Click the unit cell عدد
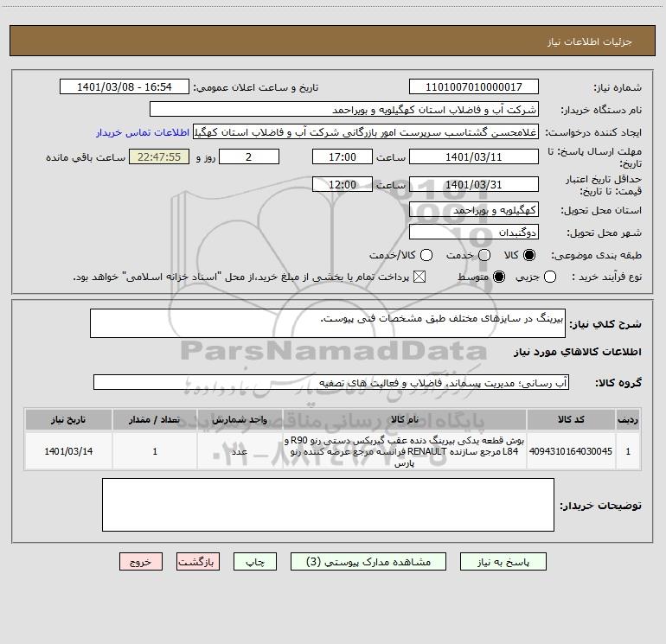666x644 pixels. (240, 451)
